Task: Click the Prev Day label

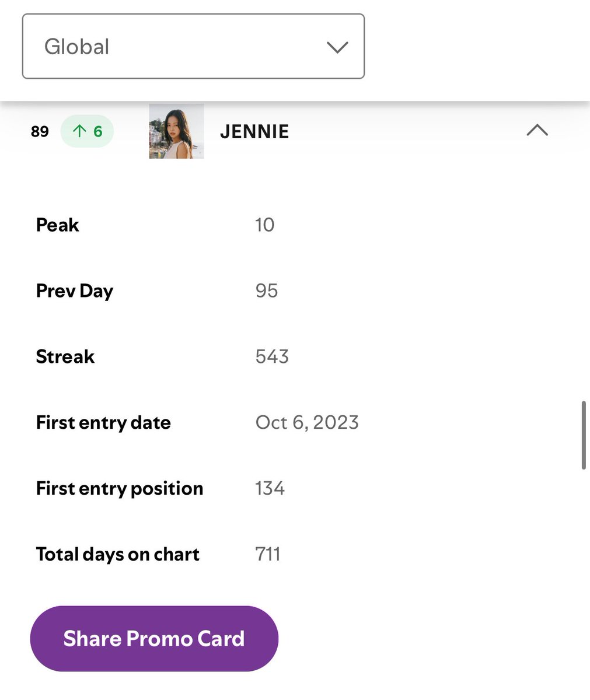Action: tap(75, 291)
